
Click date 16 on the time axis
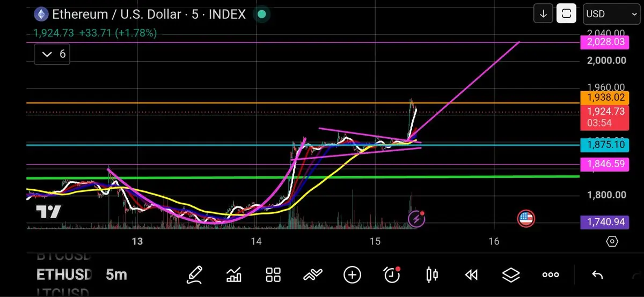pos(494,242)
